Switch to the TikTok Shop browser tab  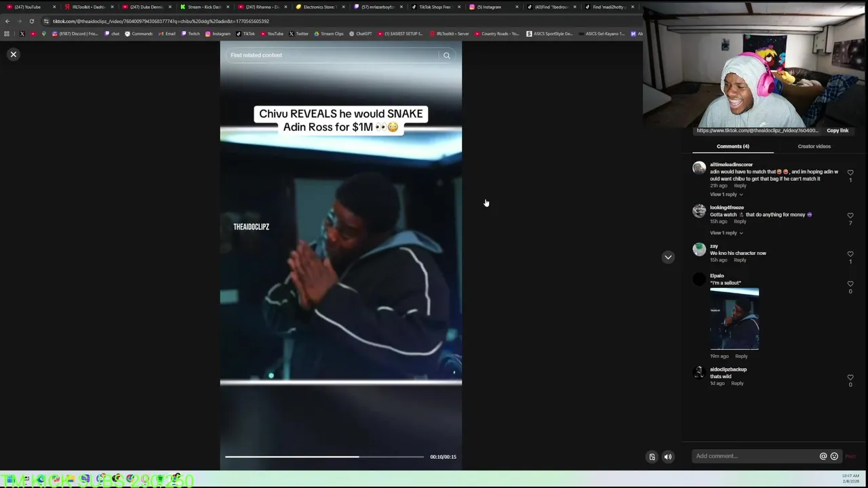click(435, 7)
